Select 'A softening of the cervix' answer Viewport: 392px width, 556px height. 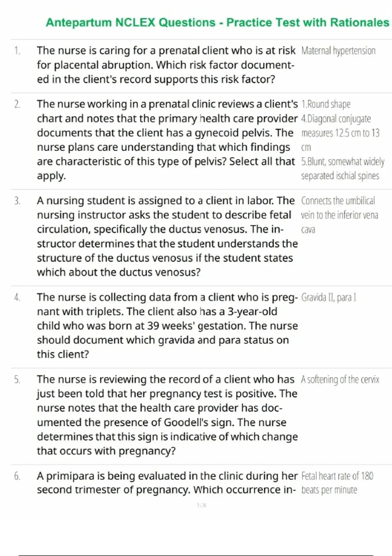340,380
